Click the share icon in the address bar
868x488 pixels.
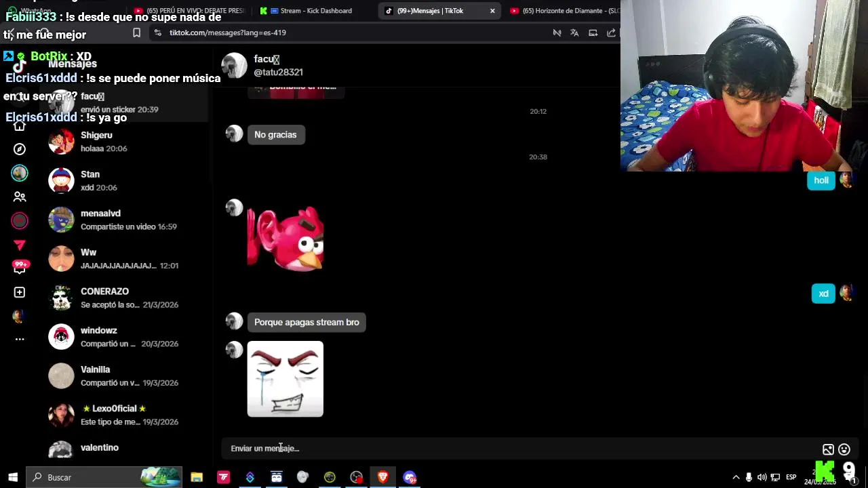click(611, 33)
